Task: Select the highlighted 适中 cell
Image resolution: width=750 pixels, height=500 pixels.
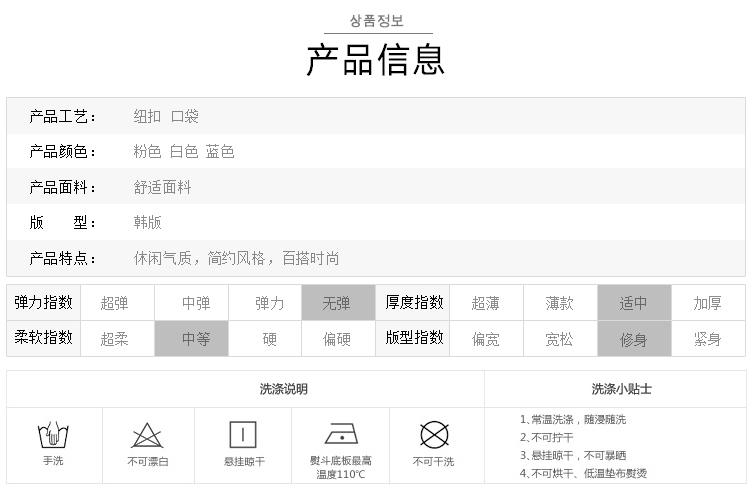Action: 634,303
